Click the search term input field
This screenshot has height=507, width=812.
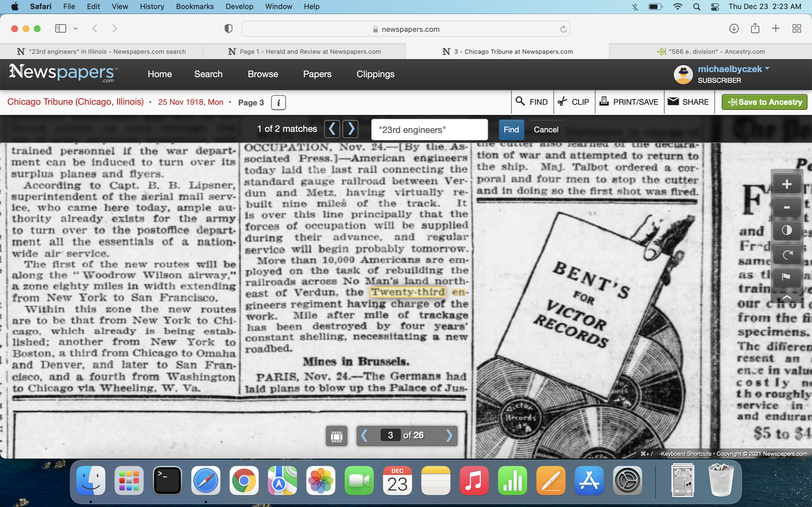tap(429, 130)
